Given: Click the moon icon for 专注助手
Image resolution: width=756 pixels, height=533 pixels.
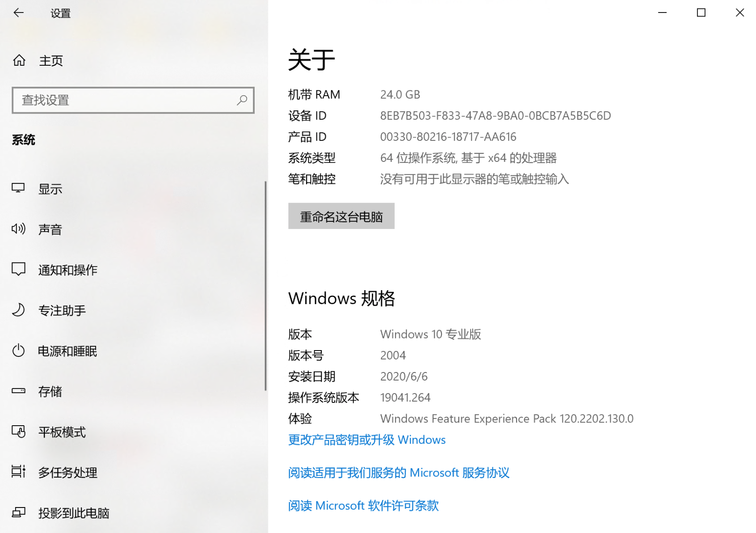Looking at the screenshot, I should pos(18,310).
